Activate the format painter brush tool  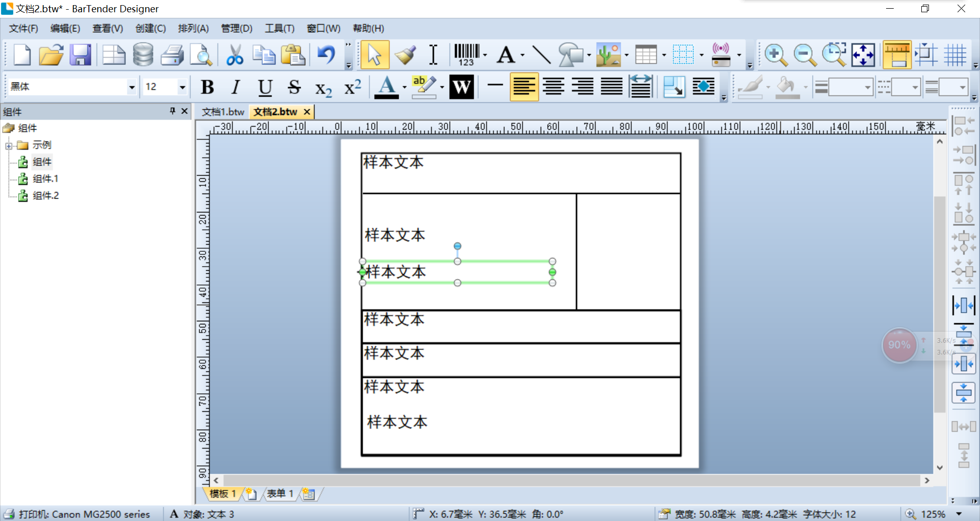tap(405, 55)
